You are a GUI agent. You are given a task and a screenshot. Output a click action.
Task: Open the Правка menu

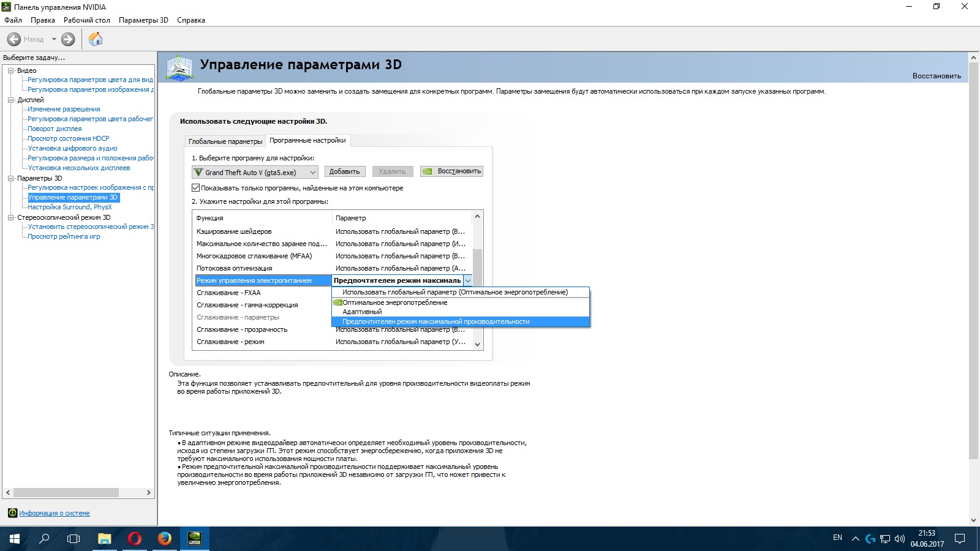point(43,20)
